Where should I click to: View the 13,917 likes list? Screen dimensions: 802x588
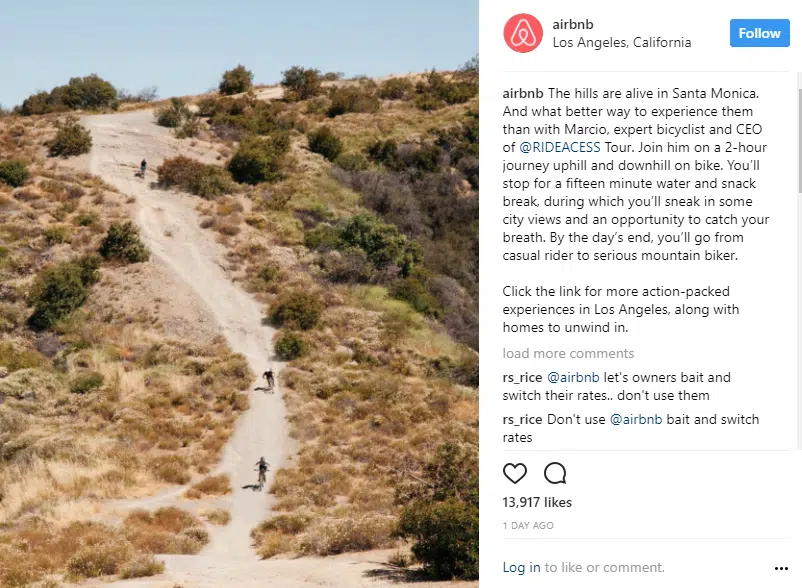click(537, 503)
